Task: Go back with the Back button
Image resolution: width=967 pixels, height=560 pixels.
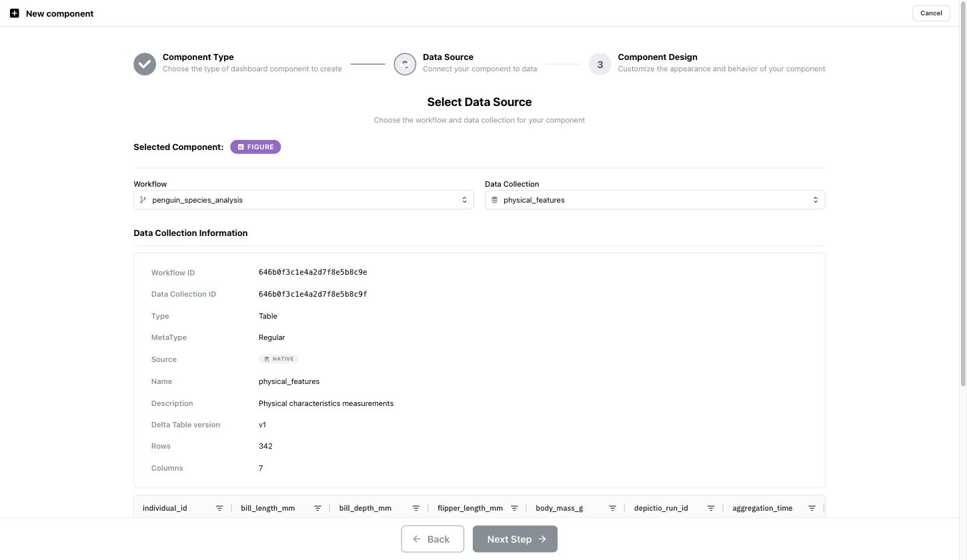Action: [x=432, y=539]
